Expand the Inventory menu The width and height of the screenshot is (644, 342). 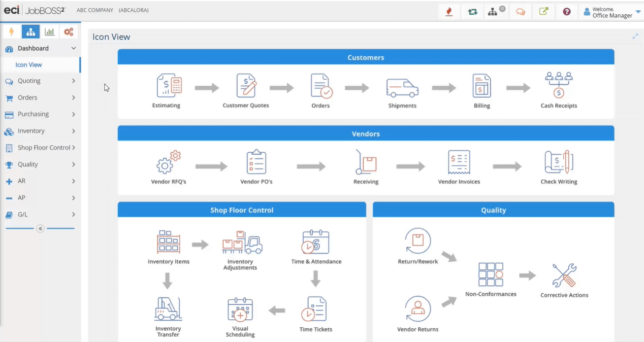[40, 131]
